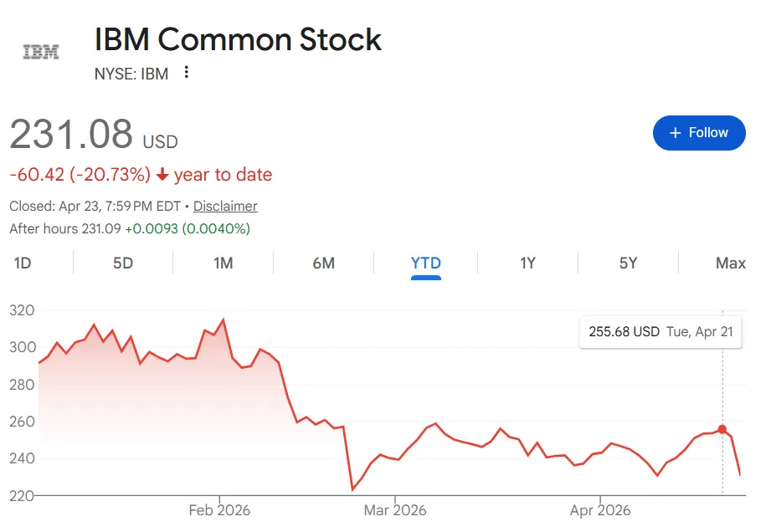This screenshot has height=532, width=766.
Task: Click the plus icon on Follow
Action: [676, 133]
